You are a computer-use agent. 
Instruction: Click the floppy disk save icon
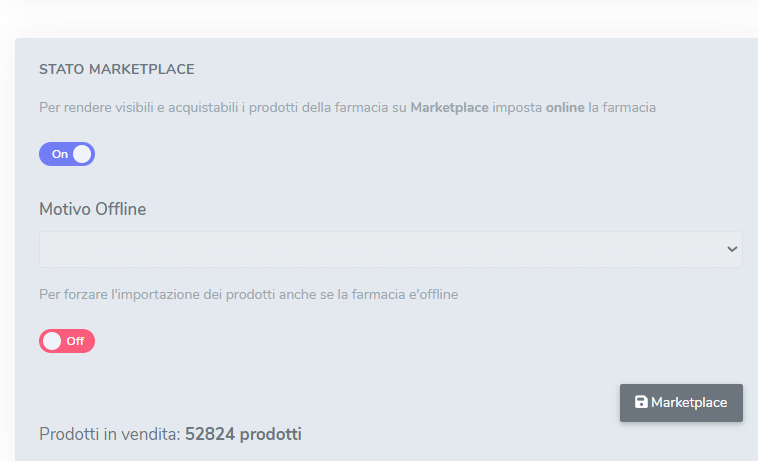pos(641,402)
